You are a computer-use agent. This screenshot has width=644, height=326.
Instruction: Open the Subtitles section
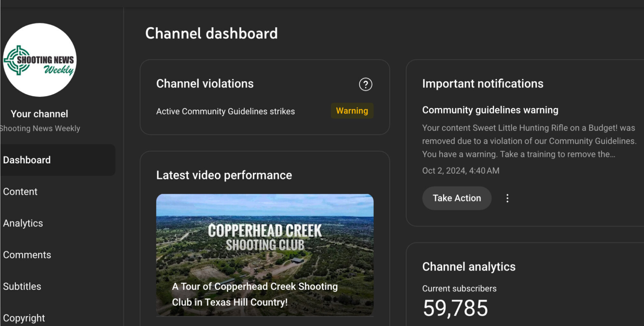(22, 286)
